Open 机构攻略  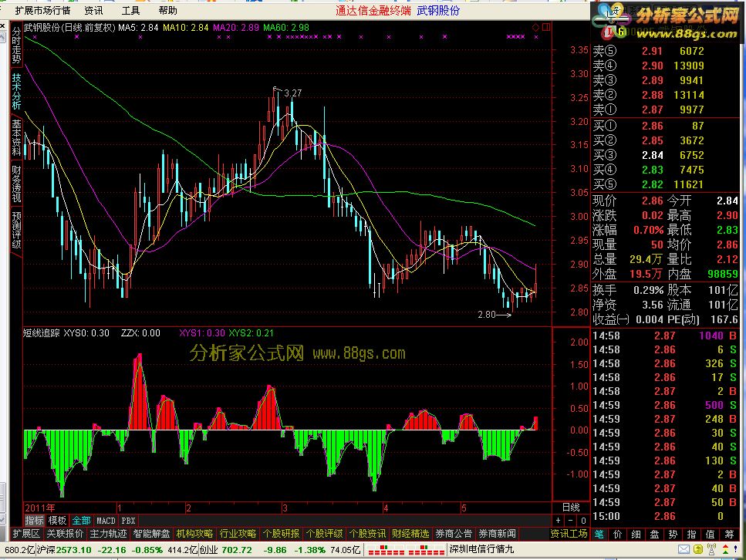(x=194, y=534)
